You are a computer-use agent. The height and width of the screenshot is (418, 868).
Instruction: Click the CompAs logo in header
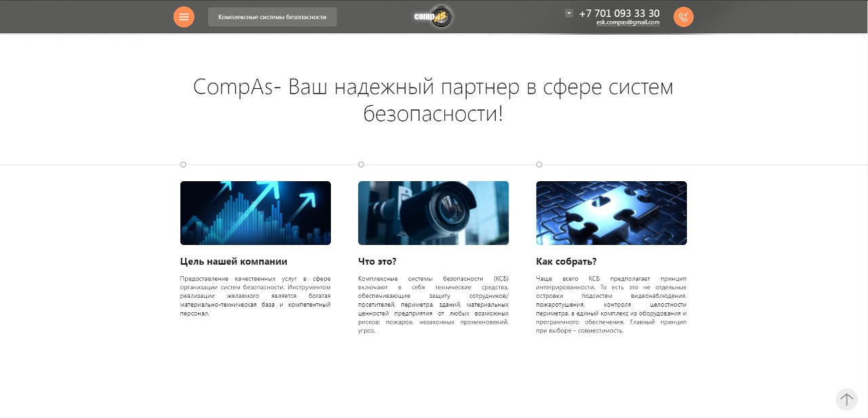[433, 16]
